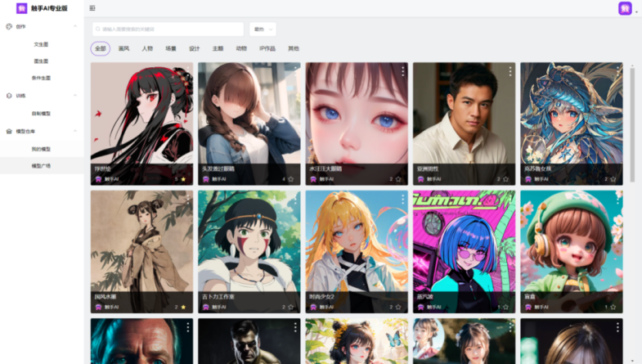Toggle favorite star on 头发盖过眼睛 card
This screenshot has width=642, height=364.
290,178
